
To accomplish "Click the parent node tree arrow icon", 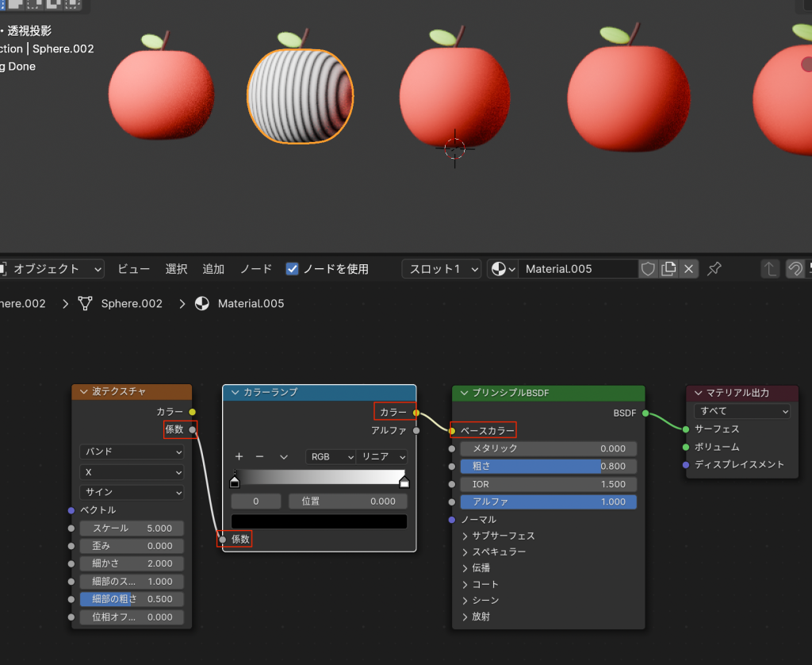I will point(770,269).
